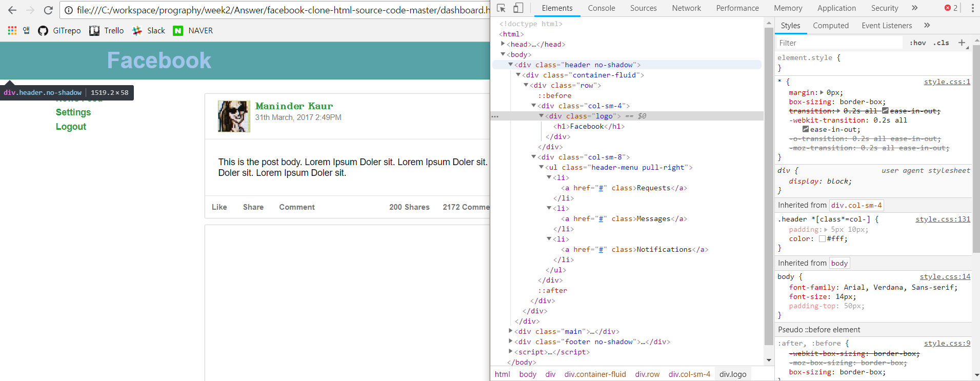The height and width of the screenshot is (381, 980).
Task: Open the NAVER bookmark
Action: (193, 31)
